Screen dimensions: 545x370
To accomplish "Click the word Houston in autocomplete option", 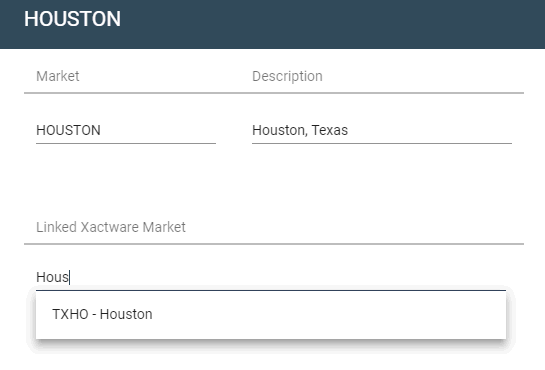I will tap(126, 314).
